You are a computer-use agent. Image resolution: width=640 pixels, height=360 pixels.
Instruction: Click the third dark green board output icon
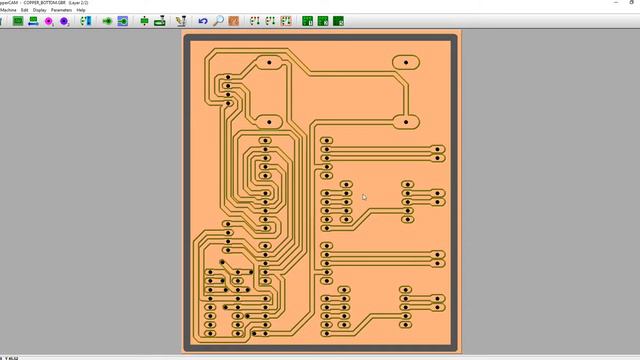point(338,21)
